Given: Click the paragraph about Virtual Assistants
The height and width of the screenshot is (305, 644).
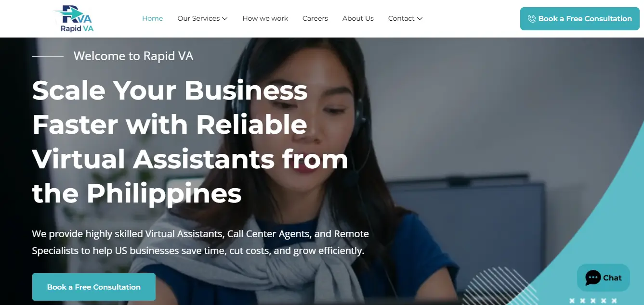Looking at the screenshot, I should (x=200, y=242).
